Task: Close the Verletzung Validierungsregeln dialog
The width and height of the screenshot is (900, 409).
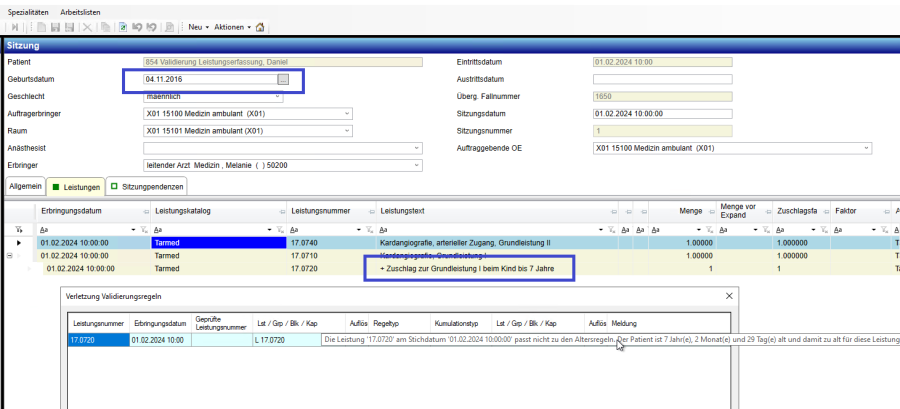Action: click(x=727, y=297)
